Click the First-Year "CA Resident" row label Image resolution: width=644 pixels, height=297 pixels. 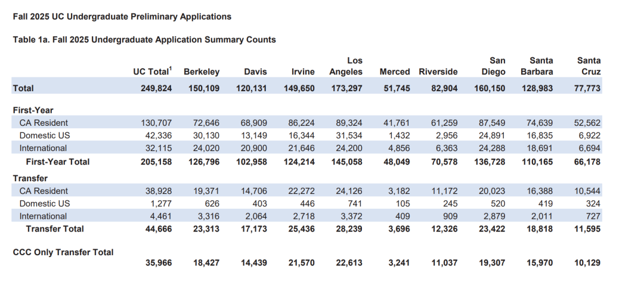pos(44,122)
